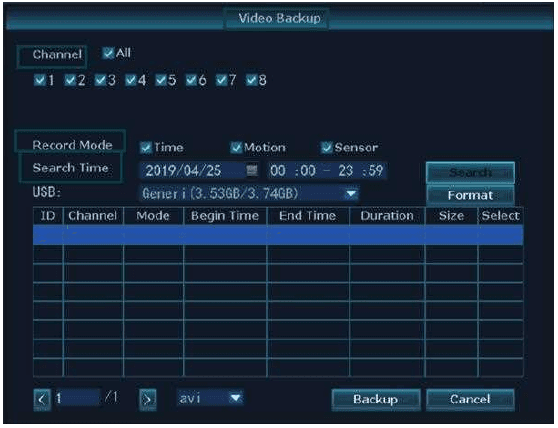Click the Record Mode label

click(x=72, y=145)
